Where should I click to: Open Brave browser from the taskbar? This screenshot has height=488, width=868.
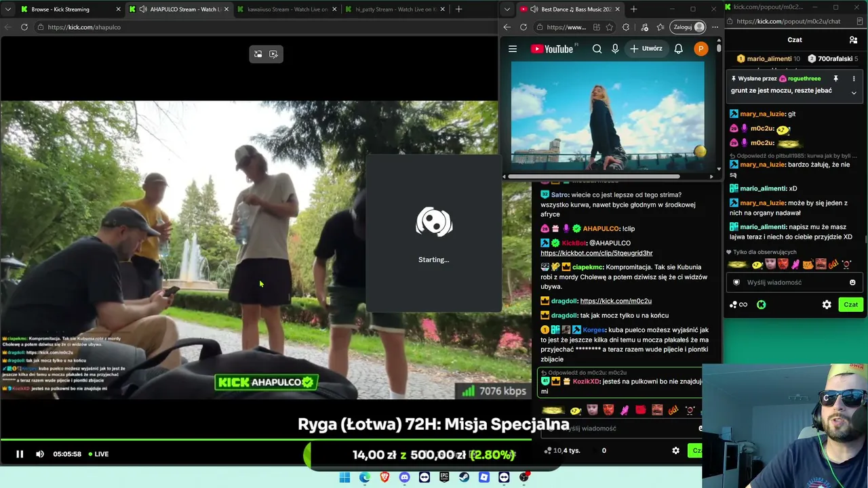(x=384, y=478)
